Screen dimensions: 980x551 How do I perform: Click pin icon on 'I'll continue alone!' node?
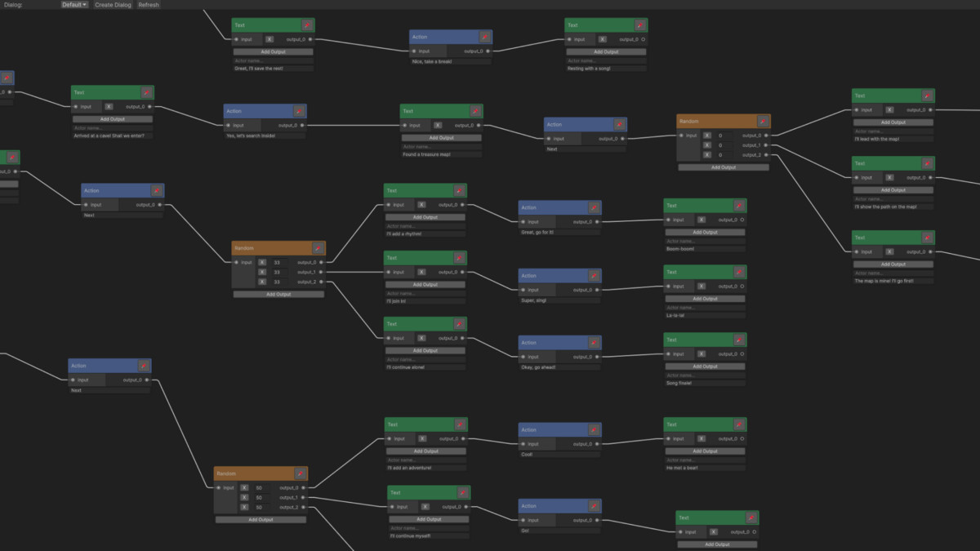[x=460, y=324]
